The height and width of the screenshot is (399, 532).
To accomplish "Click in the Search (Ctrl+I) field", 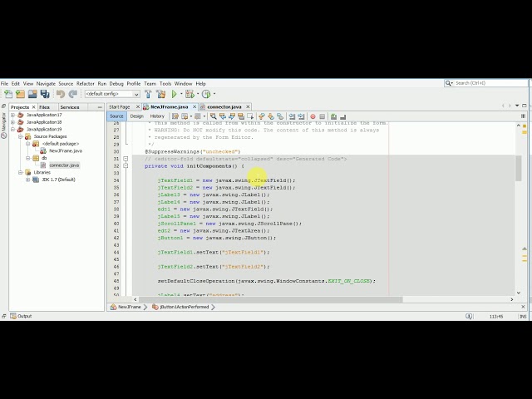I will click(x=490, y=83).
